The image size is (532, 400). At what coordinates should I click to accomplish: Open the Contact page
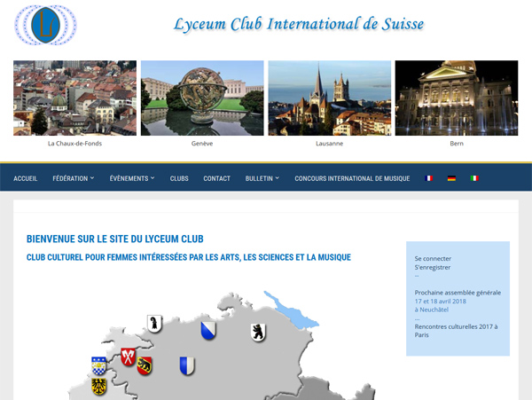click(217, 178)
